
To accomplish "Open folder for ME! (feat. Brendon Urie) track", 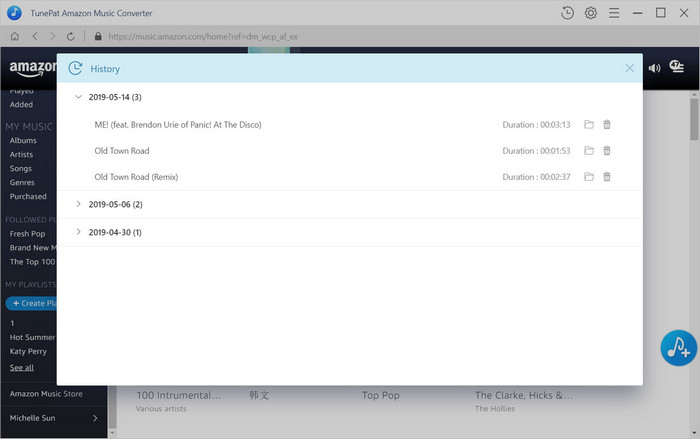I will (x=589, y=125).
